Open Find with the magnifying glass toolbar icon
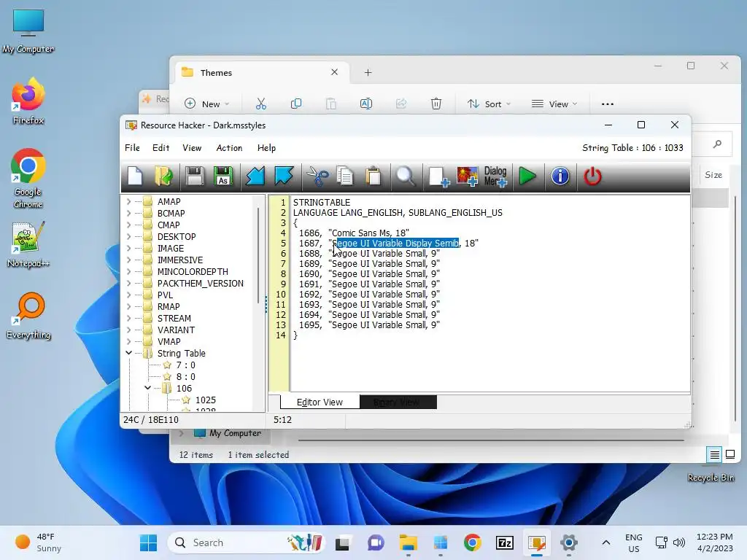 coord(406,176)
